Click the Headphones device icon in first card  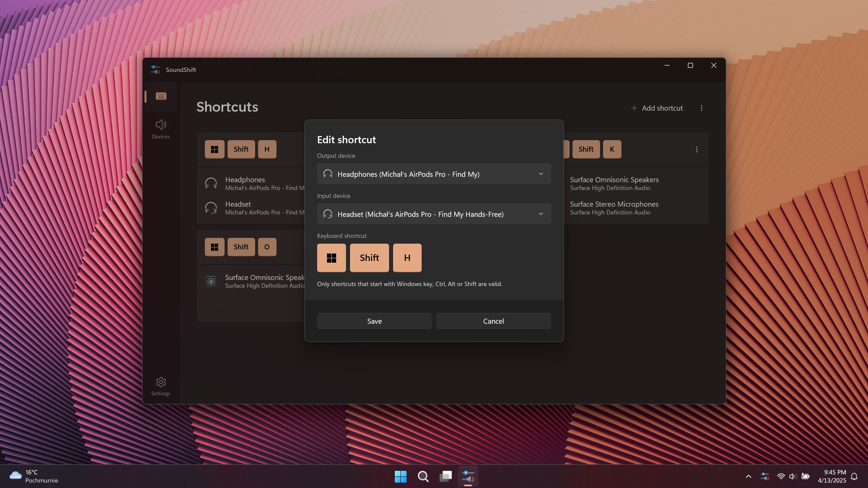coord(211,184)
